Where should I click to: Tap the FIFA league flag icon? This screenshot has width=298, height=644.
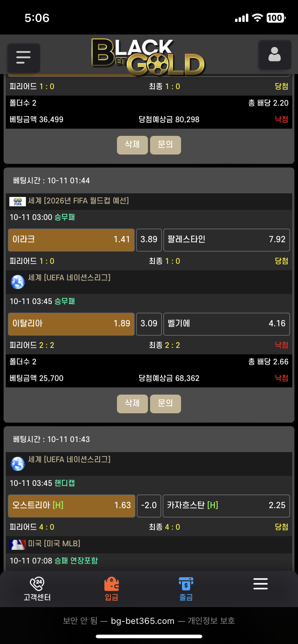(18, 201)
